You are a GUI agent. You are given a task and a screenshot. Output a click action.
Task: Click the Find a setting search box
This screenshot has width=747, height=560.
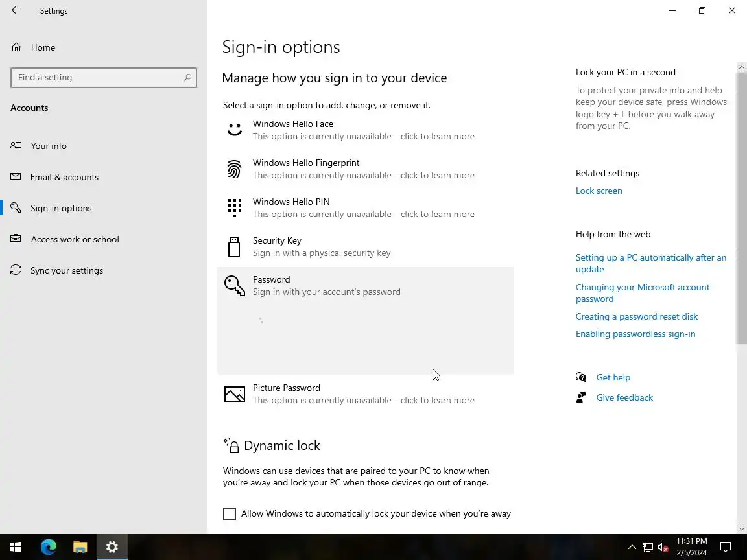click(x=103, y=78)
